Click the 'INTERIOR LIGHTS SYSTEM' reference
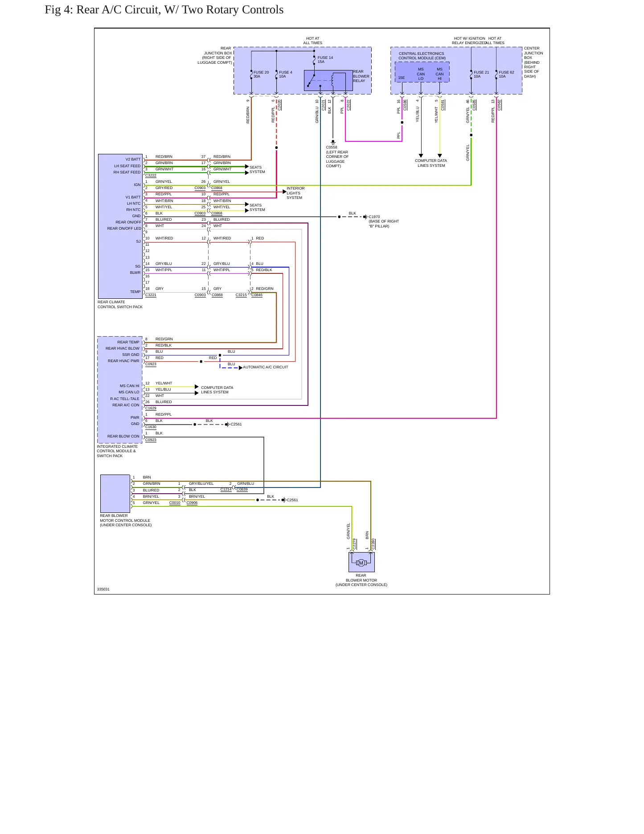The height and width of the screenshot is (834, 644). [x=295, y=193]
